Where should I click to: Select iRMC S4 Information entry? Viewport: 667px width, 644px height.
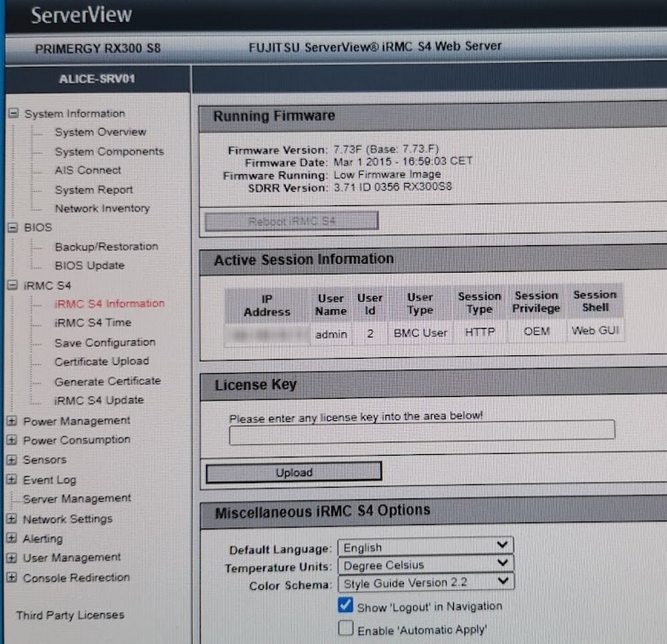coord(109,304)
